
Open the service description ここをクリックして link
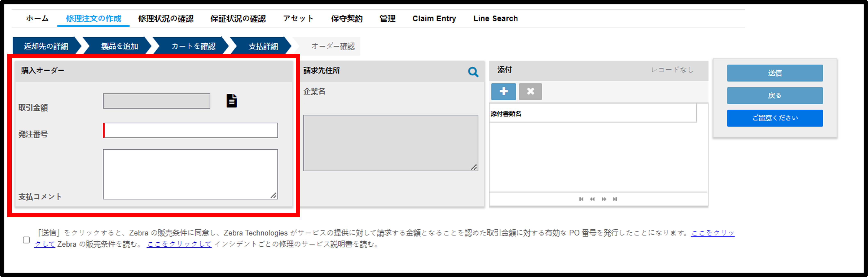(x=179, y=244)
